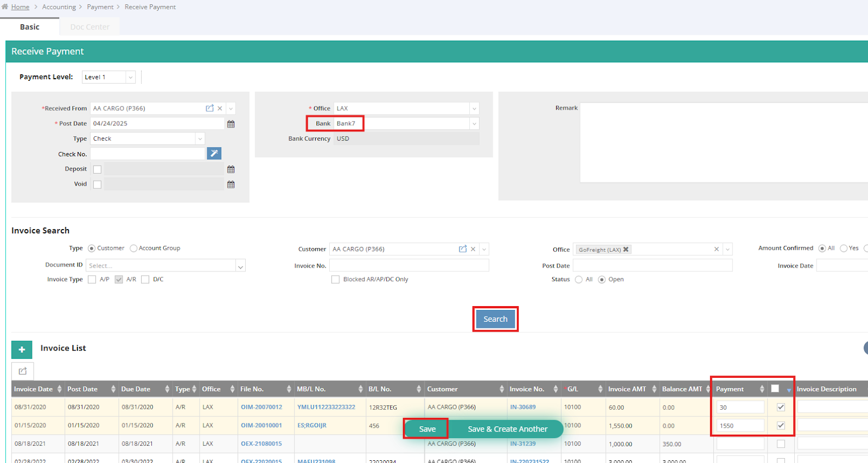868x463 pixels.
Task: Select the Account Group radio button
Action: coord(133,249)
